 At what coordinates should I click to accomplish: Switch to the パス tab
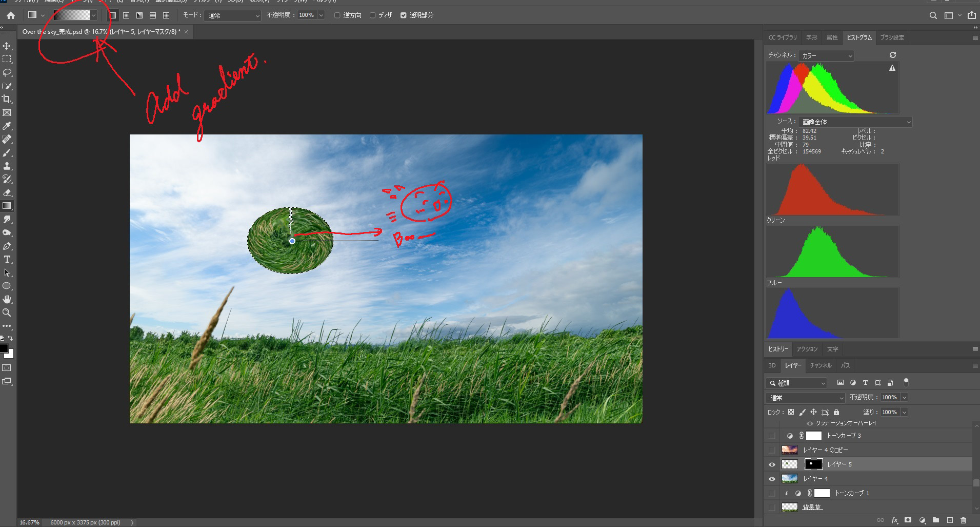[x=846, y=365]
